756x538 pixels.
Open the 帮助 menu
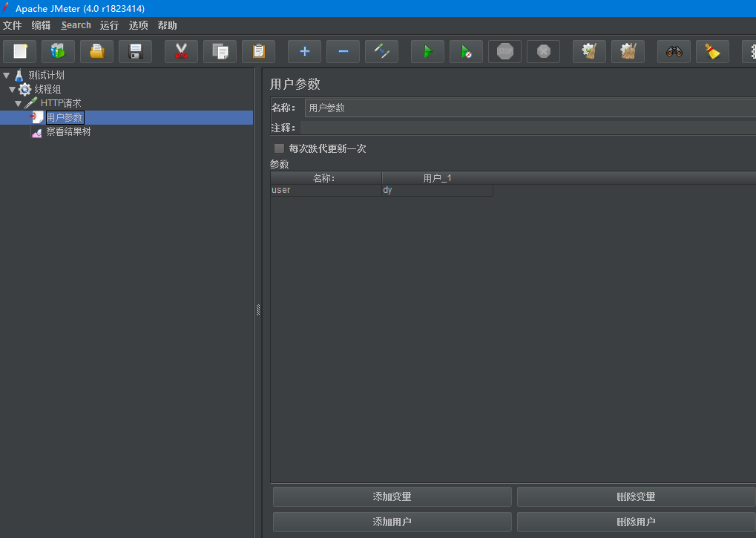(168, 25)
